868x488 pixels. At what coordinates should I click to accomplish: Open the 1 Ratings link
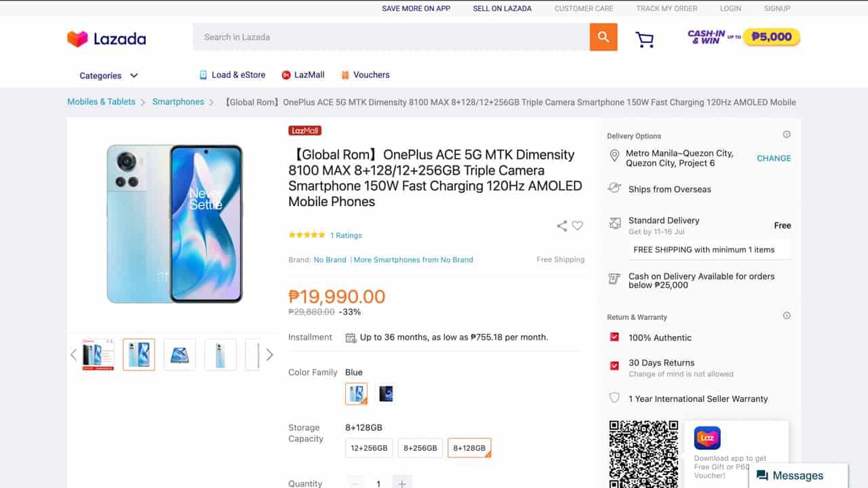point(346,235)
